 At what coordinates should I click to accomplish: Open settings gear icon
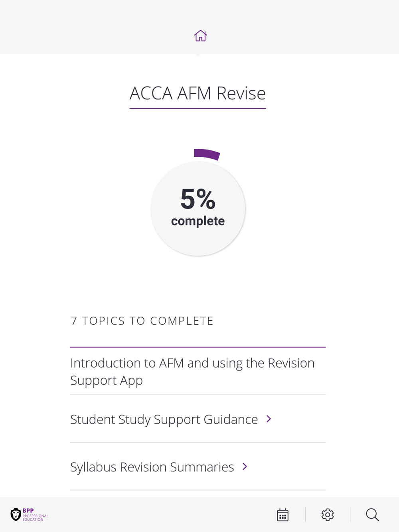328,515
